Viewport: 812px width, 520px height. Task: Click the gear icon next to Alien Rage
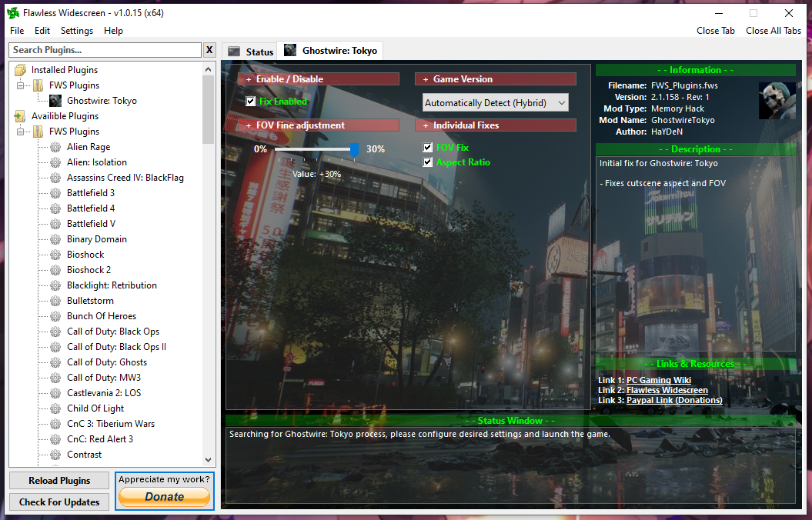tap(55, 147)
